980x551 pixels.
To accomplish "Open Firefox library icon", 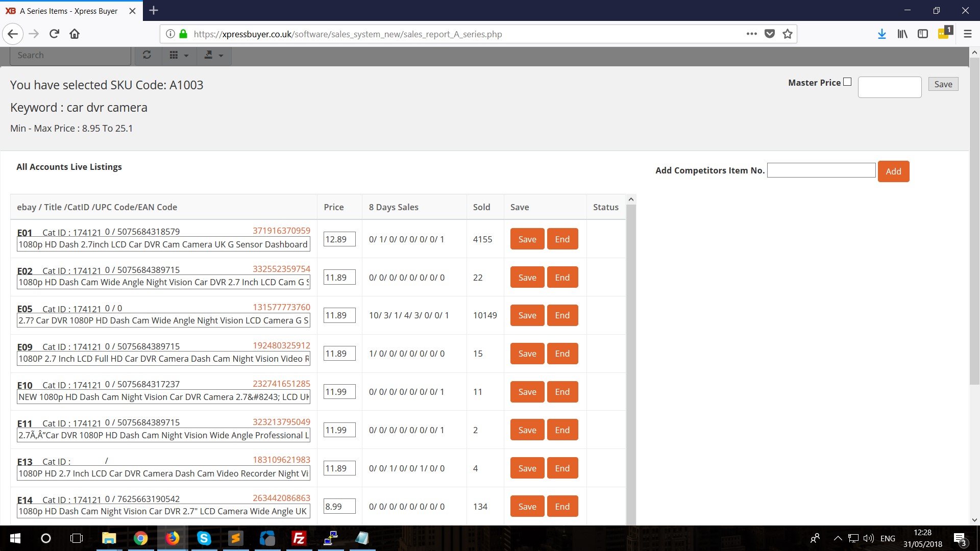I will [x=902, y=34].
